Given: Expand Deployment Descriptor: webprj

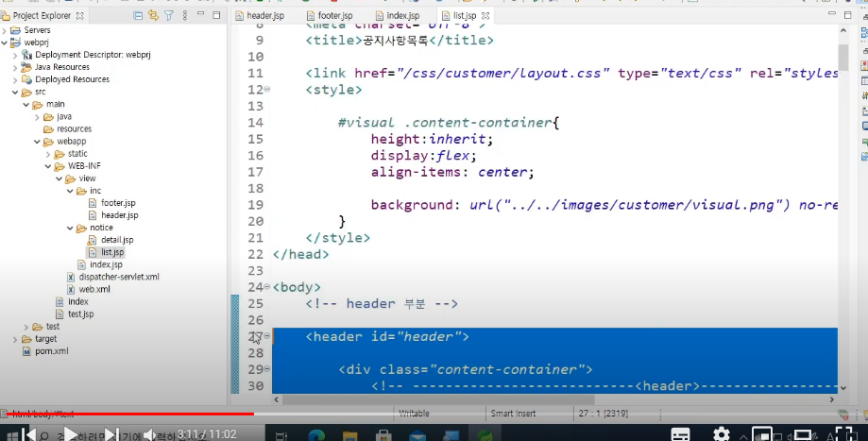Looking at the screenshot, I should (15, 55).
